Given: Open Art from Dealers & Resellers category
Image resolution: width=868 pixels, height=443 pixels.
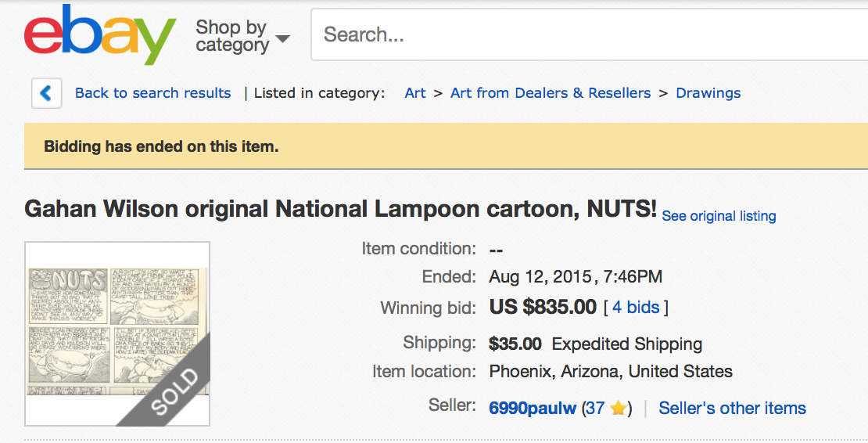Looking at the screenshot, I should [551, 93].
